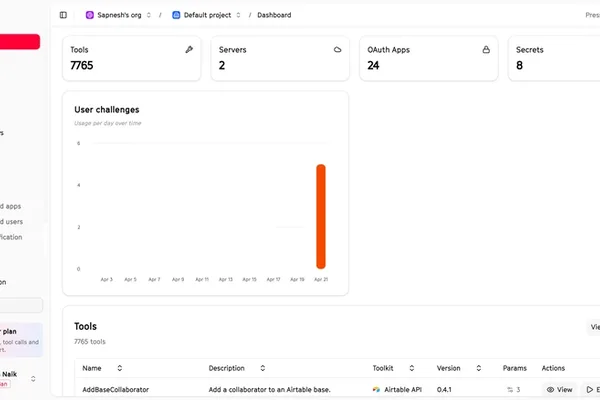Viewport: 600px width, 400px height.
Task: Click the Apr 19 axis label
Action: (x=297, y=279)
